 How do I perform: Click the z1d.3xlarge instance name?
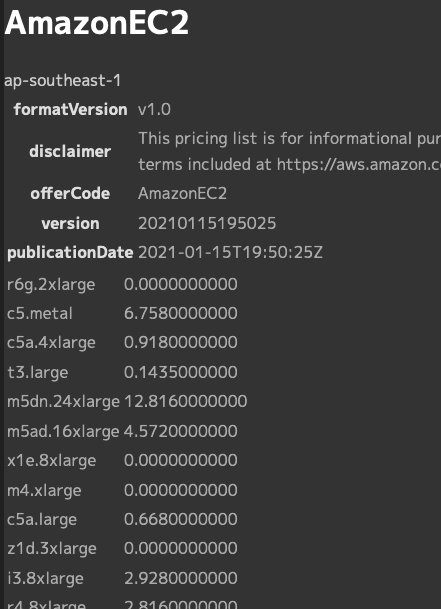pos(52,548)
